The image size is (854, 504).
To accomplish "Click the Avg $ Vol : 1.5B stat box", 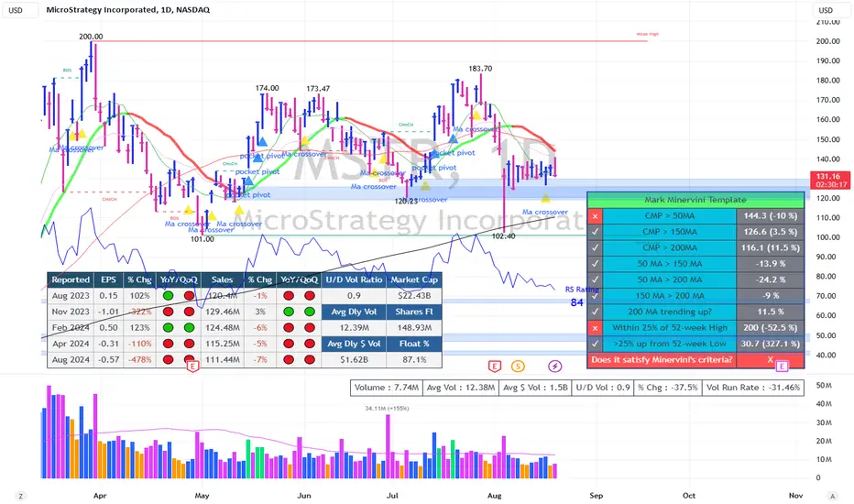I will (535, 388).
